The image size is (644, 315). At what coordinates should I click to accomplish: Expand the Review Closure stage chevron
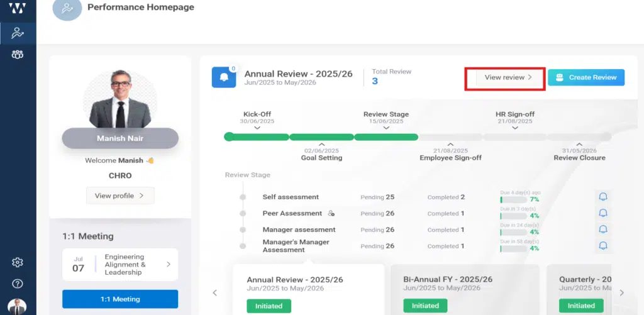(579, 144)
